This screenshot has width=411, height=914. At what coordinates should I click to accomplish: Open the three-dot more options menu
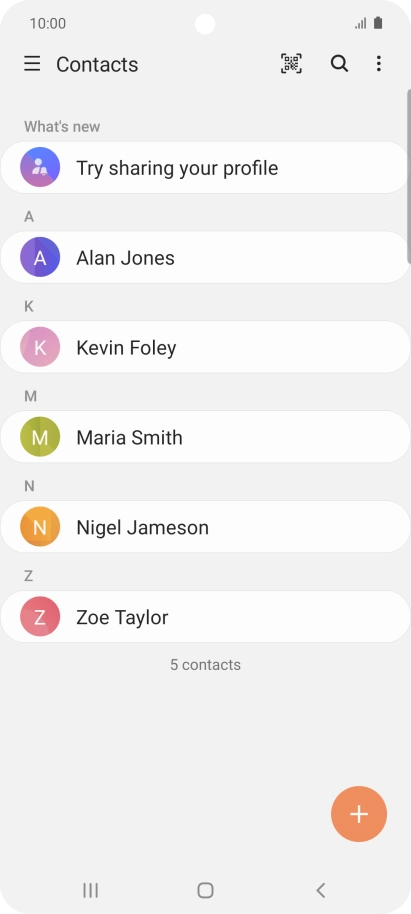(379, 64)
